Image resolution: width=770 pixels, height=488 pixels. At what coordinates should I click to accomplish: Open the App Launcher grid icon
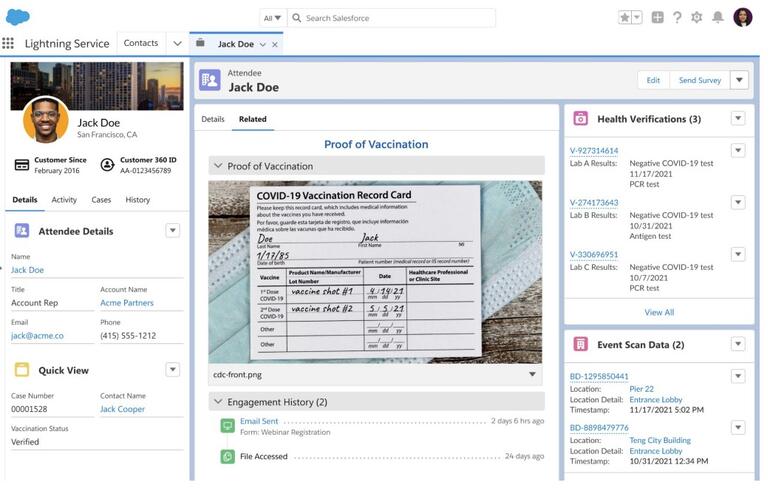click(8, 43)
